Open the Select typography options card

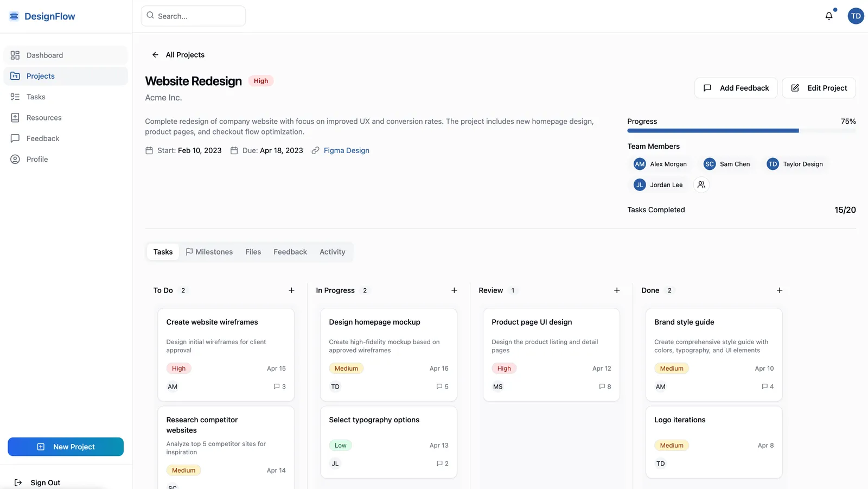[x=389, y=442]
